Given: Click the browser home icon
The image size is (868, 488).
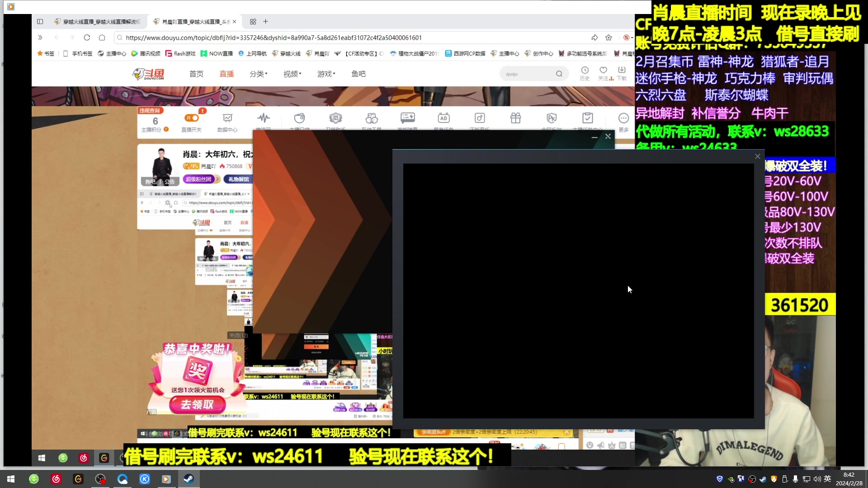Looking at the screenshot, I should tap(102, 38).
